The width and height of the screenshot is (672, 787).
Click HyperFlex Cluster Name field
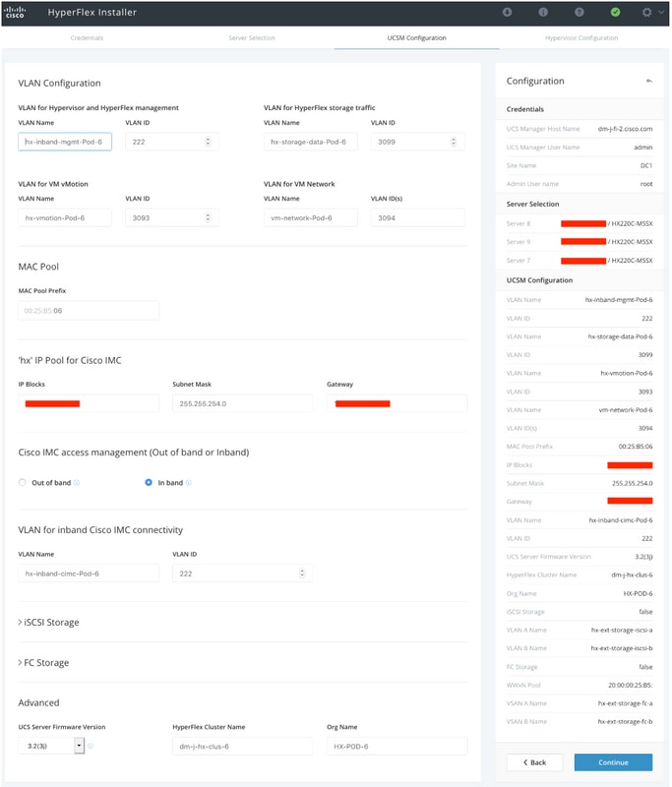pyautogui.click(x=242, y=747)
